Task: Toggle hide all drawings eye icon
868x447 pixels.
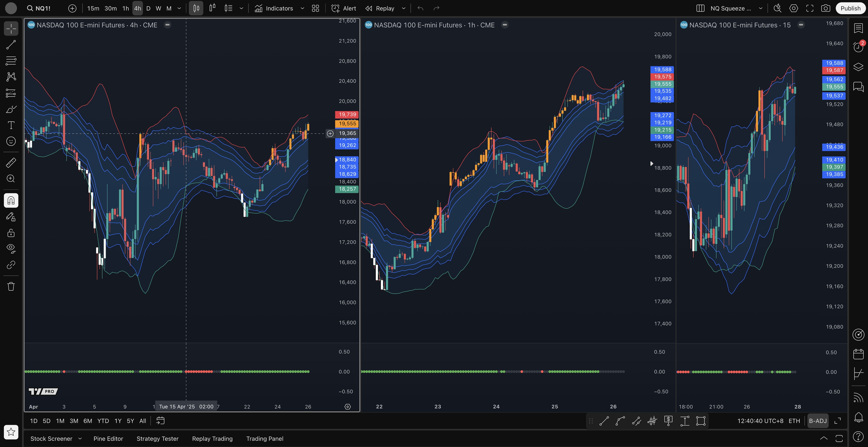Action: pyautogui.click(x=11, y=248)
